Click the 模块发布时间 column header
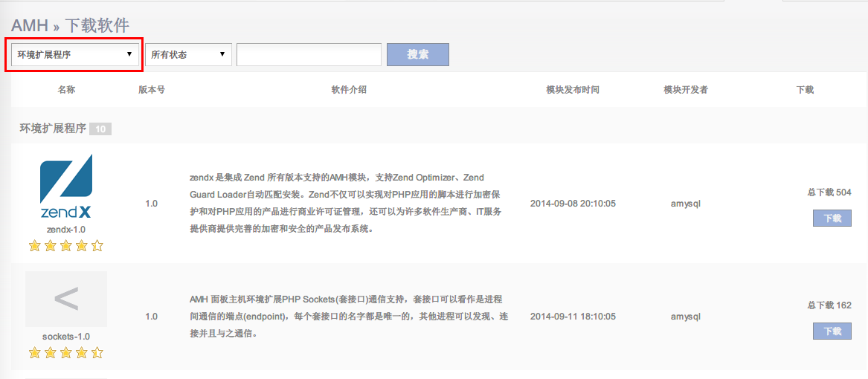Viewport: 868px width, 379px height. [572, 90]
